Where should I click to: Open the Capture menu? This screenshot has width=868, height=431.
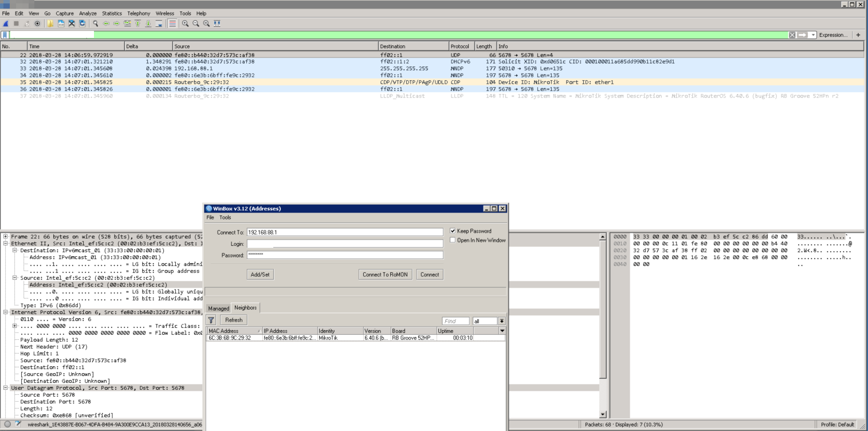coord(65,13)
